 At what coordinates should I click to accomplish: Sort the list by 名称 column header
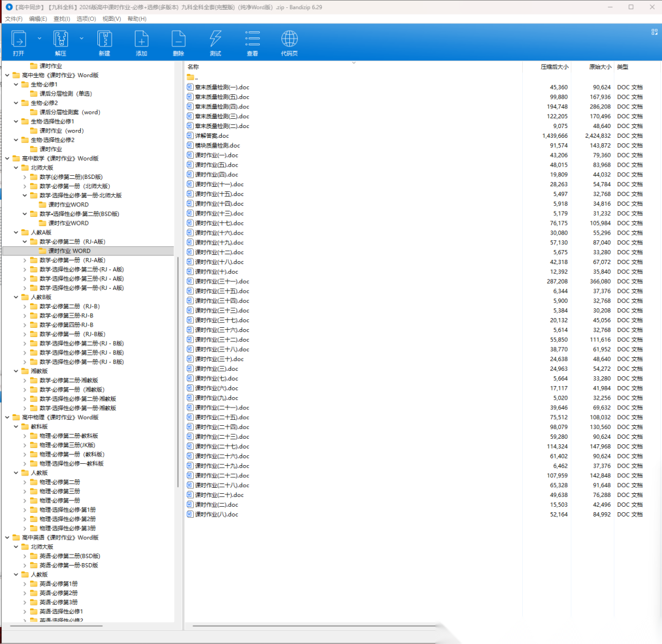194,67
